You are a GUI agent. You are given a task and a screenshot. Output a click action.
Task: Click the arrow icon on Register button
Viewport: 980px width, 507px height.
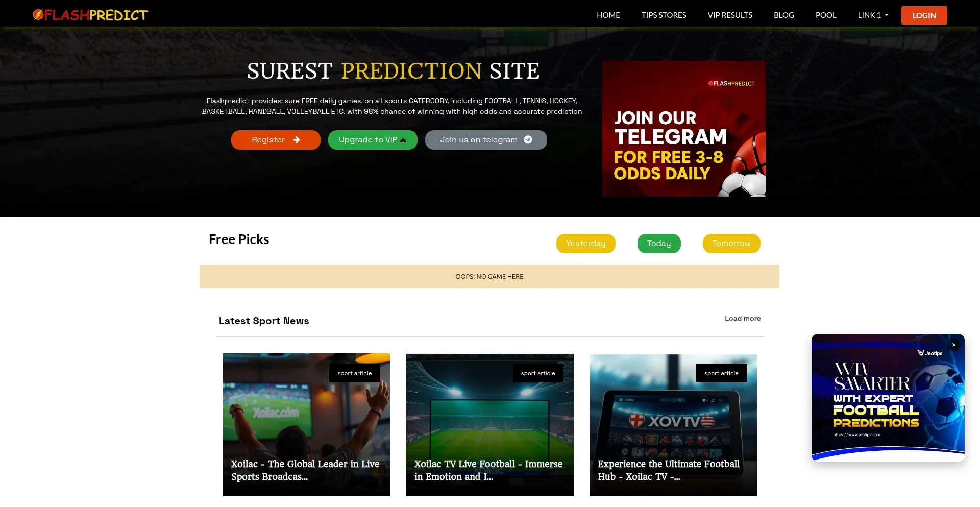click(x=297, y=140)
